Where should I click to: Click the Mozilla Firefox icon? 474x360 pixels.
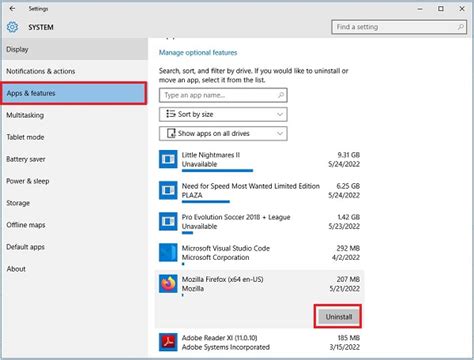click(168, 284)
